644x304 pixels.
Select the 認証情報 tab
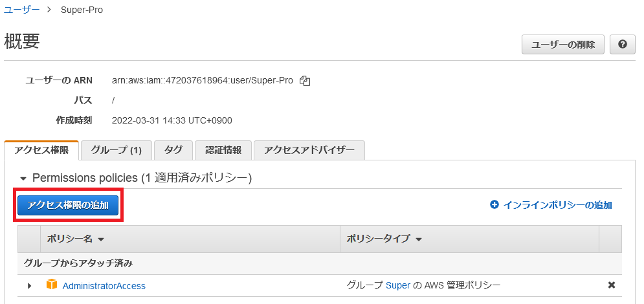point(223,150)
